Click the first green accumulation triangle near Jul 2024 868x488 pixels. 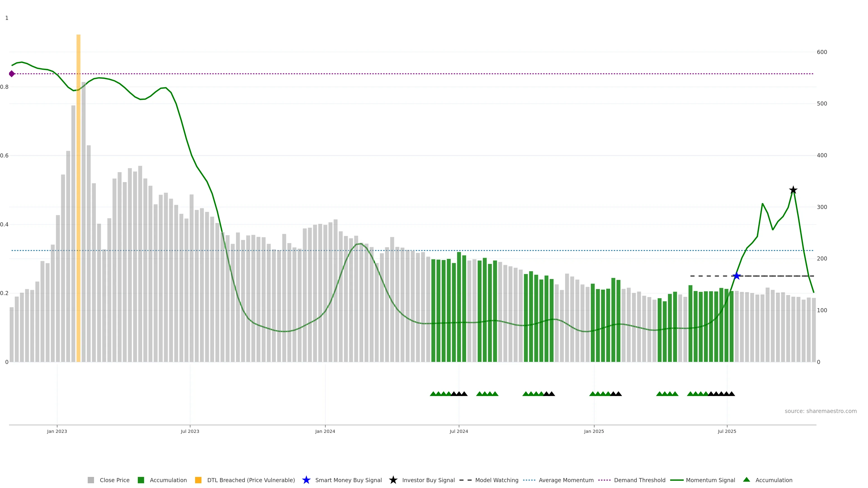(433, 394)
